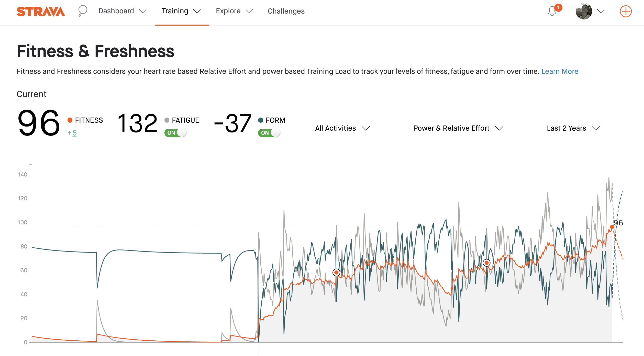This screenshot has height=356, width=644.
Task: Select the current fitness point labeled 96
Action: pyautogui.click(x=612, y=227)
